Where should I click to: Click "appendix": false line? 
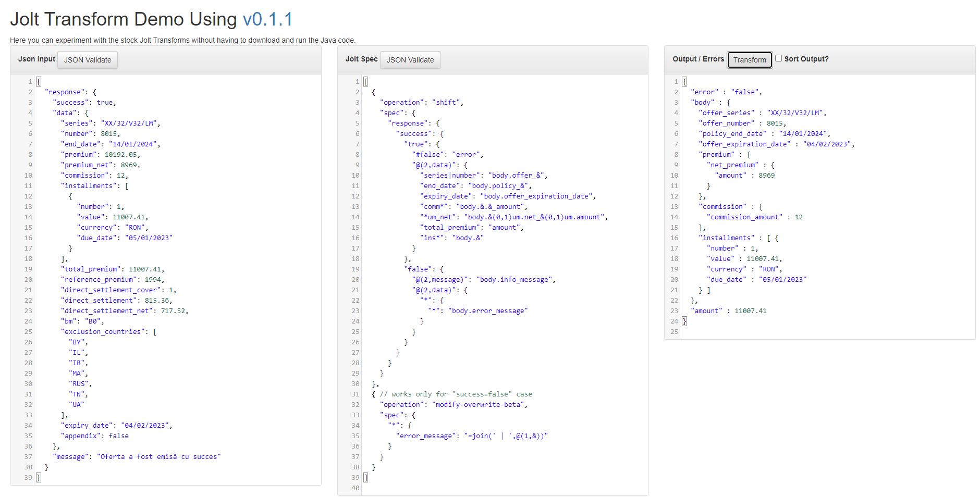point(95,436)
